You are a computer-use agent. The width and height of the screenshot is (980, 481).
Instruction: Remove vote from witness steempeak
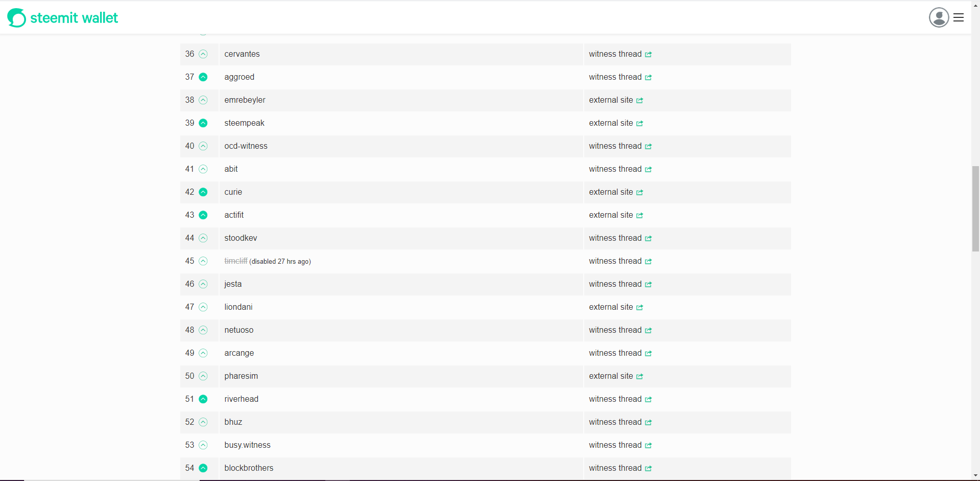click(203, 123)
